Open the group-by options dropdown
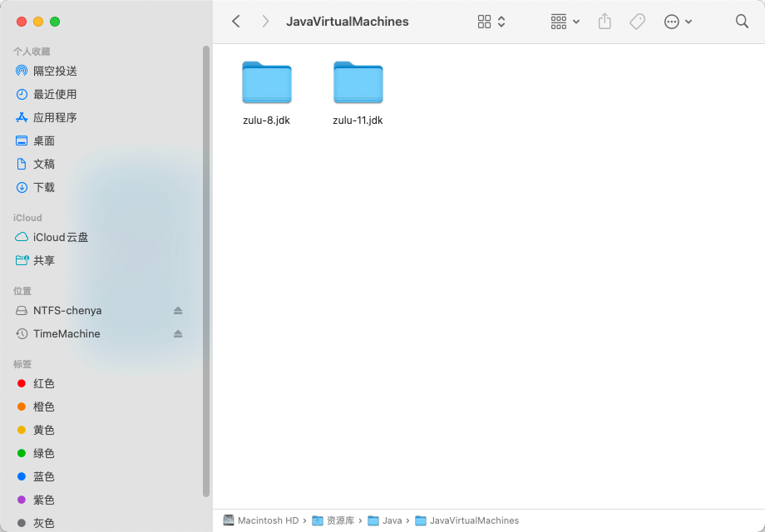Viewport: 765px width, 532px height. pos(565,22)
